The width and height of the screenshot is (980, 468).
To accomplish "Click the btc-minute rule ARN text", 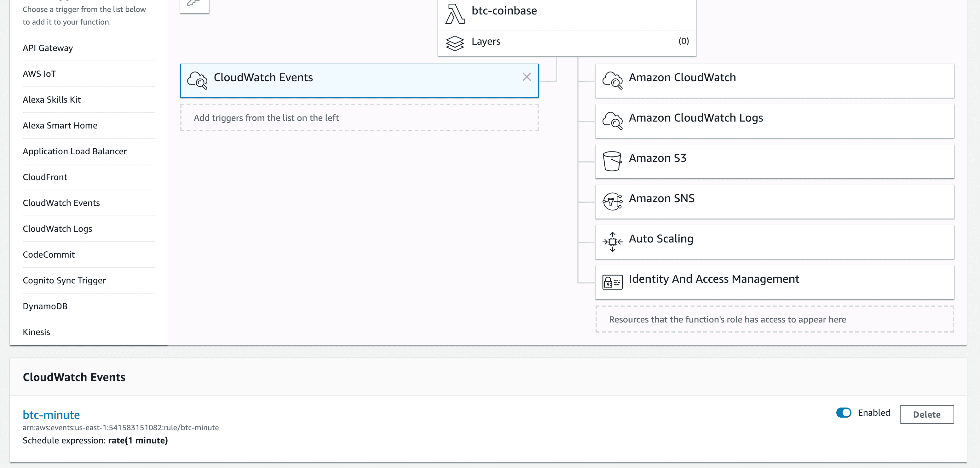I will (121, 428).
